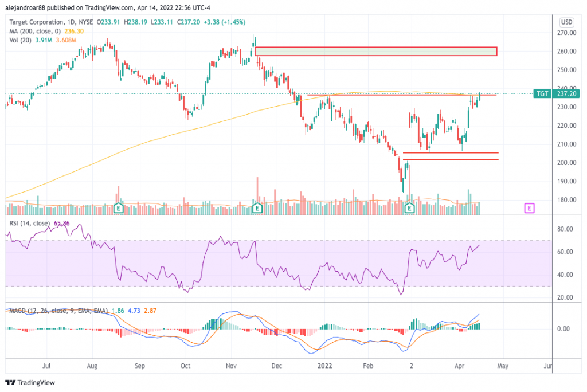The image size is (587, 392).
Task: Click the Target Corporation, 1D, NYSE title
Action: [51, 22]
